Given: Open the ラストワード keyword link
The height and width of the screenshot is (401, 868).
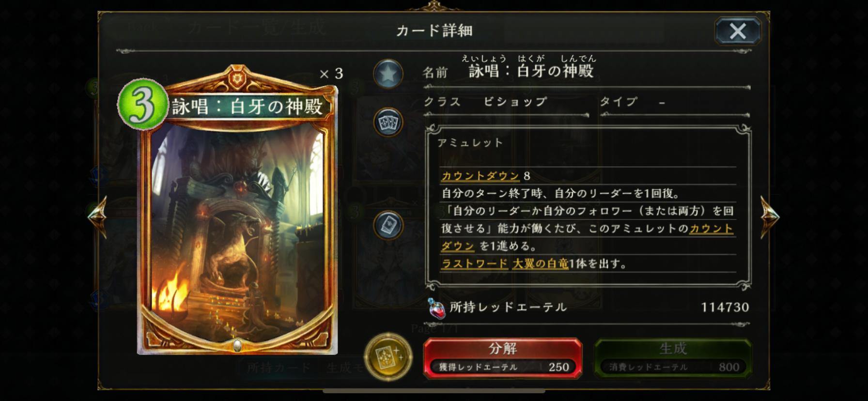Looking at the screenshot, I should point(475,264).
